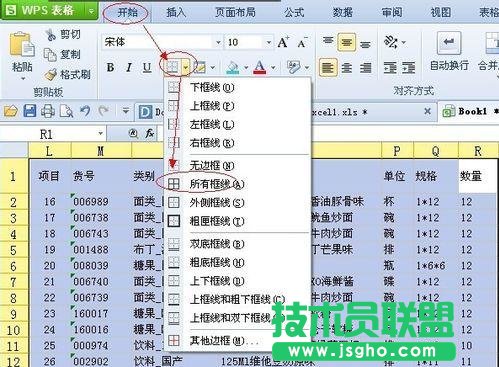Choose 上框线 from the border menu
Viewport: 499px width, 367px height.
point(238,106)
